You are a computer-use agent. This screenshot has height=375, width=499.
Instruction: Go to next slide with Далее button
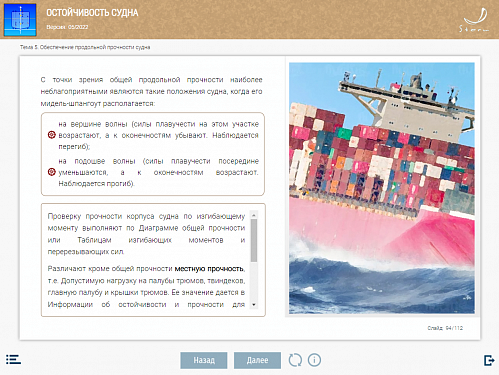tap(257, 360)
